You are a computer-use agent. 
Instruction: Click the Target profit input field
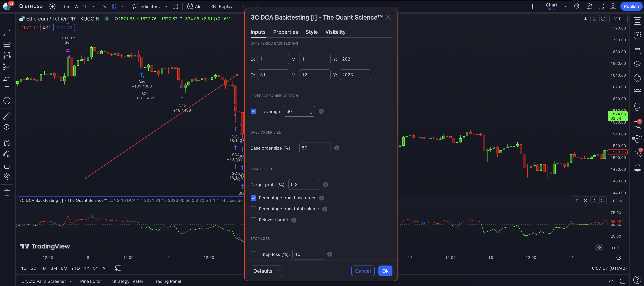tap(304, 184)
